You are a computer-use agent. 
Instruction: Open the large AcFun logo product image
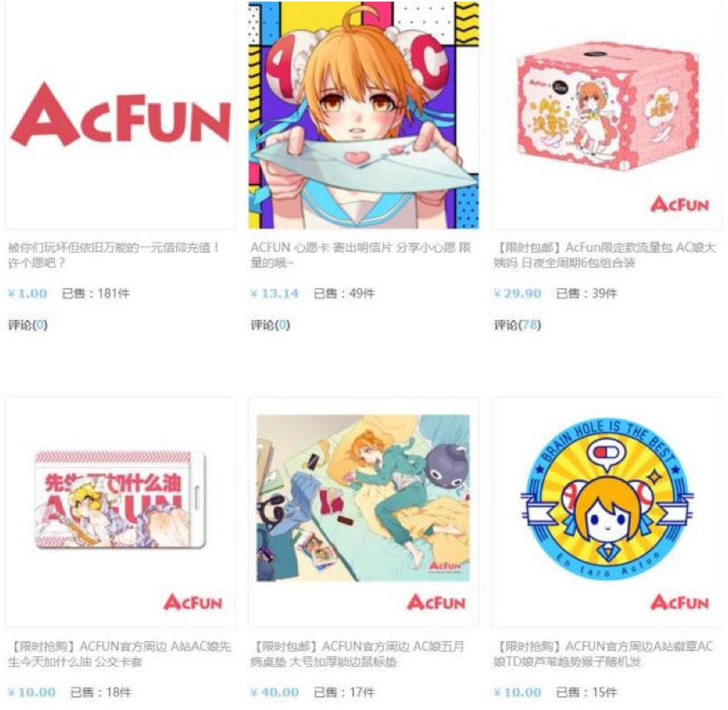coord(121,115)
